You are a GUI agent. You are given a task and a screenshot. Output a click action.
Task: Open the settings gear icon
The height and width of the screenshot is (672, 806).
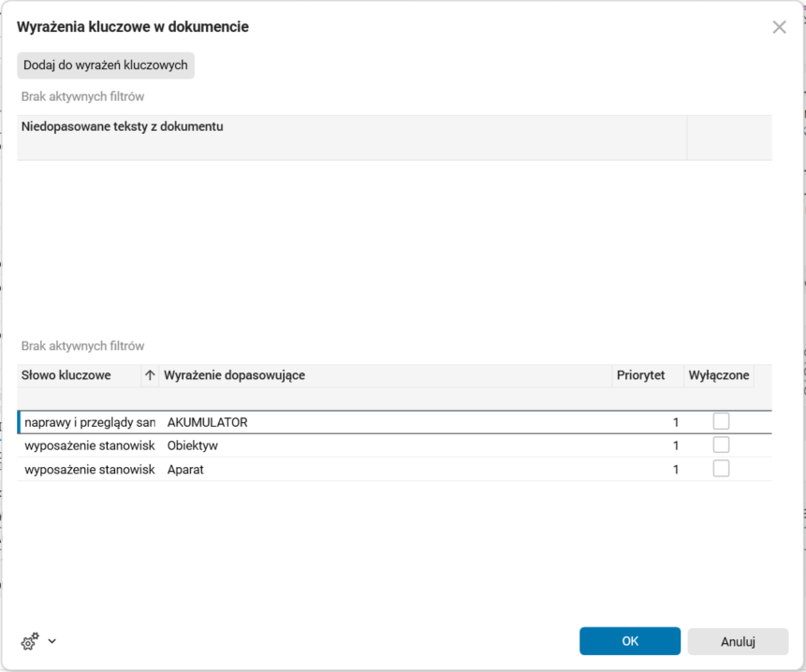[27, 641]
